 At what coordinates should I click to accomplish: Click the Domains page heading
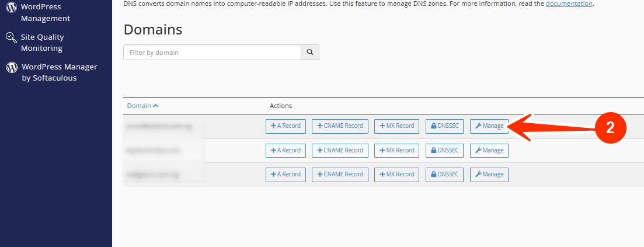153,30
